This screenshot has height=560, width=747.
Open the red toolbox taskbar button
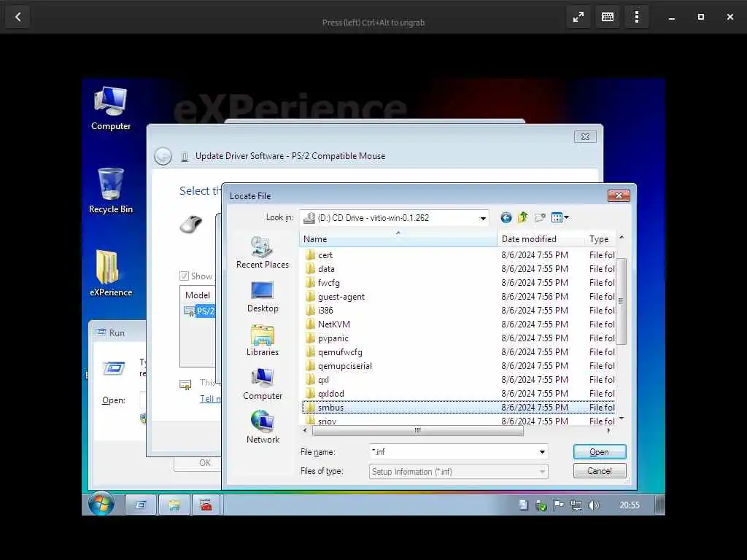tap(206, 505)
